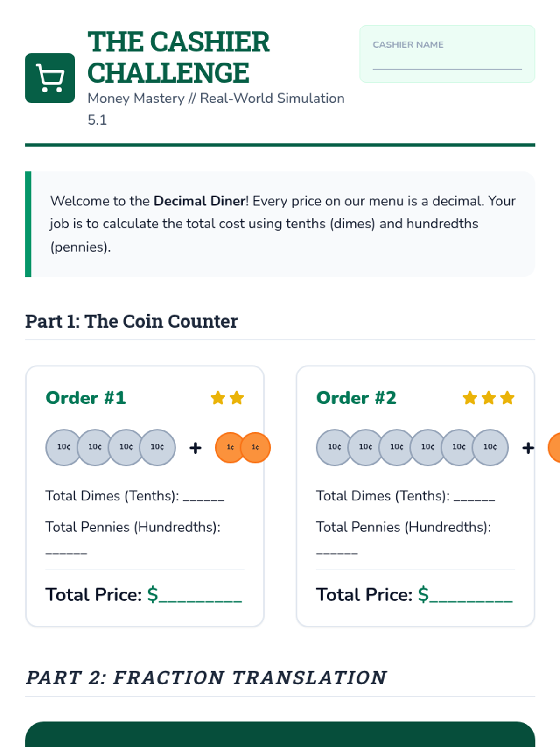Click Total Pennies blank in Order #1
The image size is (560, 747).
(x=66, y=551)
